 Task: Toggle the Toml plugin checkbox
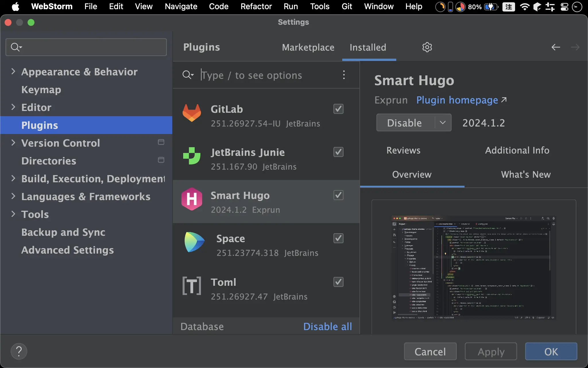click(338, 282)
